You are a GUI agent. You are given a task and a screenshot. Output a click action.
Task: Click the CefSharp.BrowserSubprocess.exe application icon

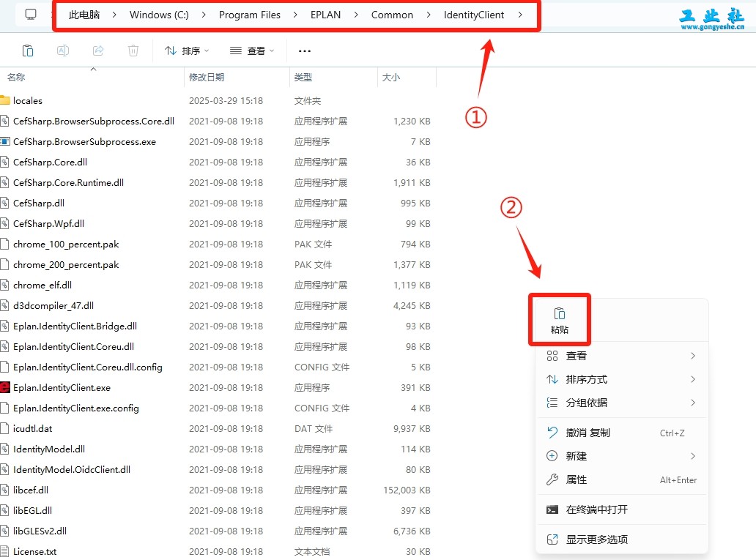tap(5, 142)
